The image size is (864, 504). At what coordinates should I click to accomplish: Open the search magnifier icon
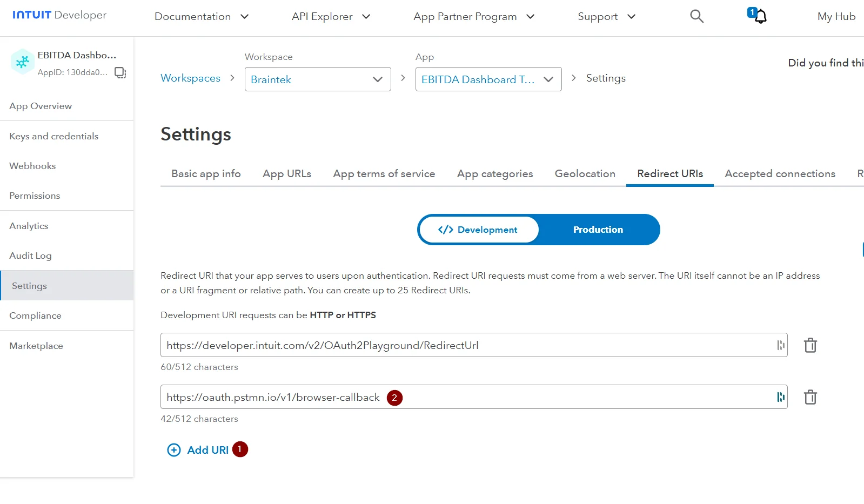coord(697,16)
